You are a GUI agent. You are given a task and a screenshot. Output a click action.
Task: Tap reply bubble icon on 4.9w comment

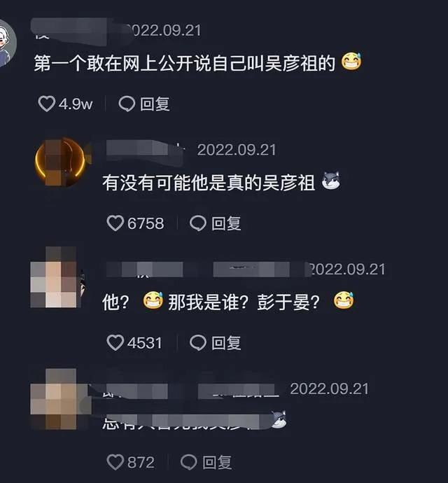click(x=127, y=104)
